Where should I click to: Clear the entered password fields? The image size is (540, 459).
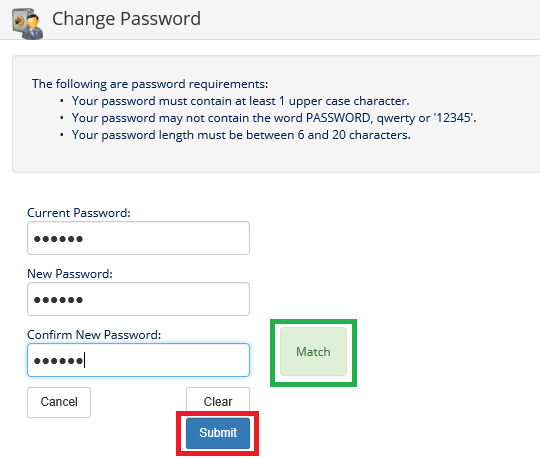218,401
